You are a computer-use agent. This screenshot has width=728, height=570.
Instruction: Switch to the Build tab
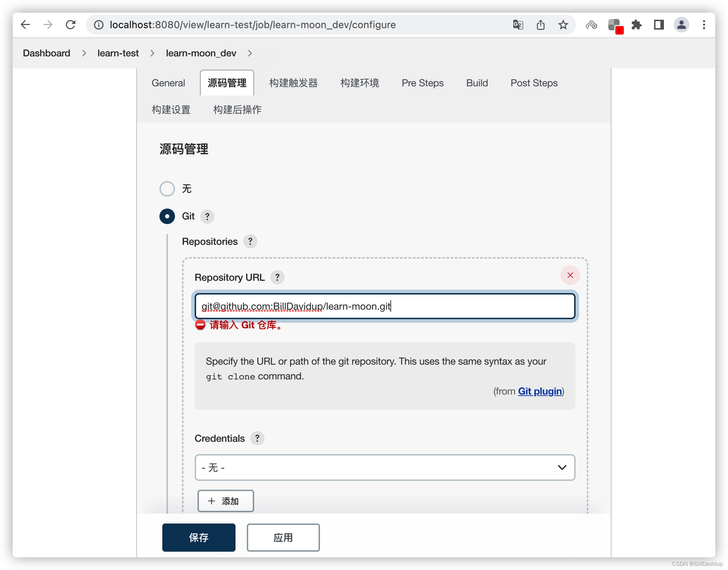point(477,83)
